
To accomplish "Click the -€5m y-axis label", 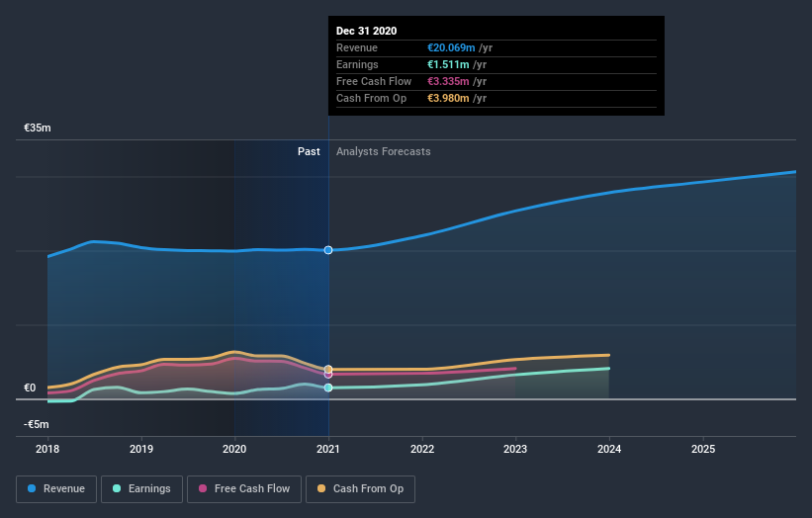I will coord(37,424).
